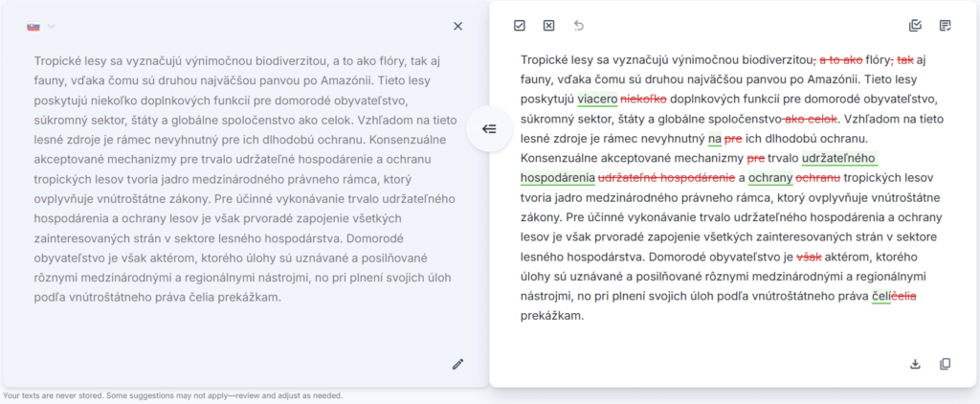Click the corrected text note icon
Viewport: 980px width, 404px height.
coord(946,26)
